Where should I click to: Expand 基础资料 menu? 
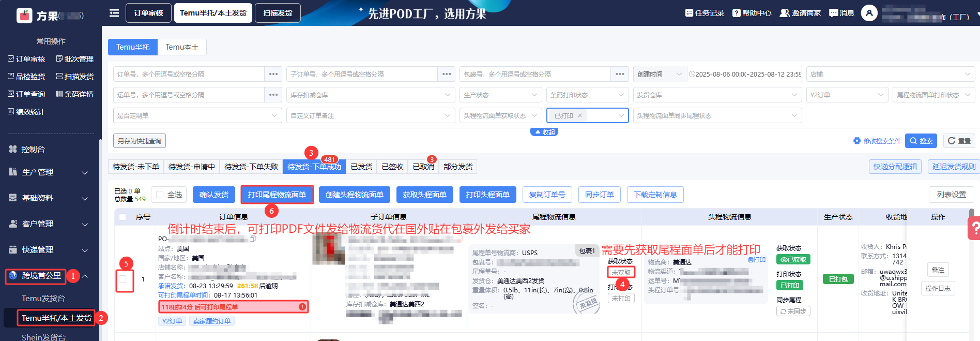click(49, 198)
